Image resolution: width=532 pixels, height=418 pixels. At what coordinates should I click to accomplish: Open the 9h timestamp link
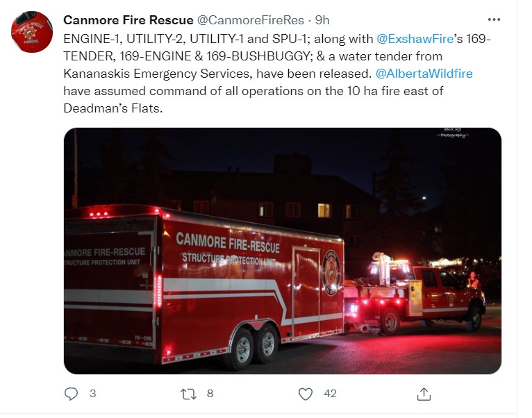point(322,20)
